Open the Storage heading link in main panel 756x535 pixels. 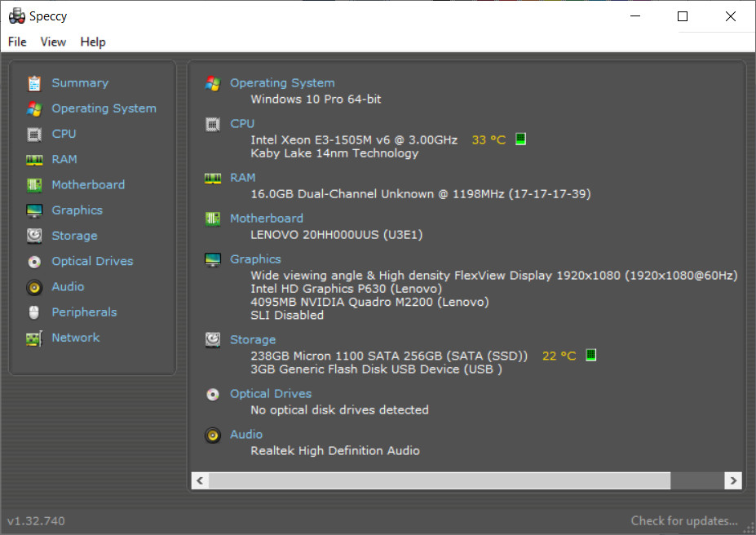(x=253, y=340)
